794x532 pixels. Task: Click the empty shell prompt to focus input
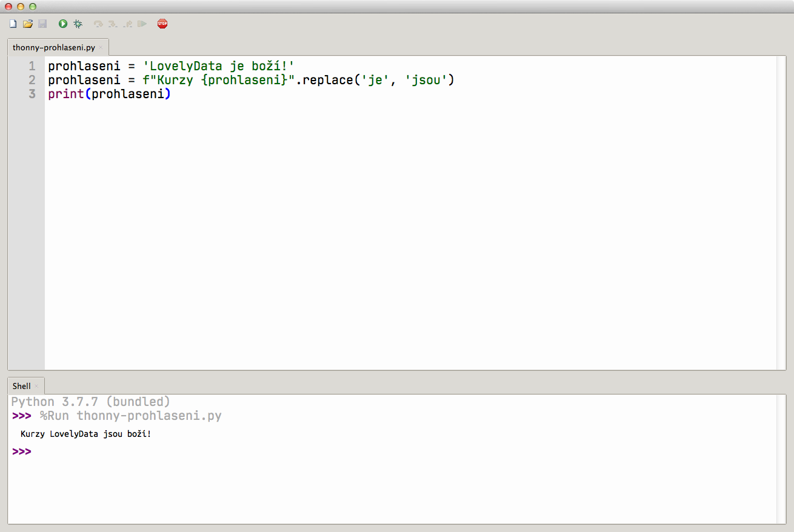point(21,452)
